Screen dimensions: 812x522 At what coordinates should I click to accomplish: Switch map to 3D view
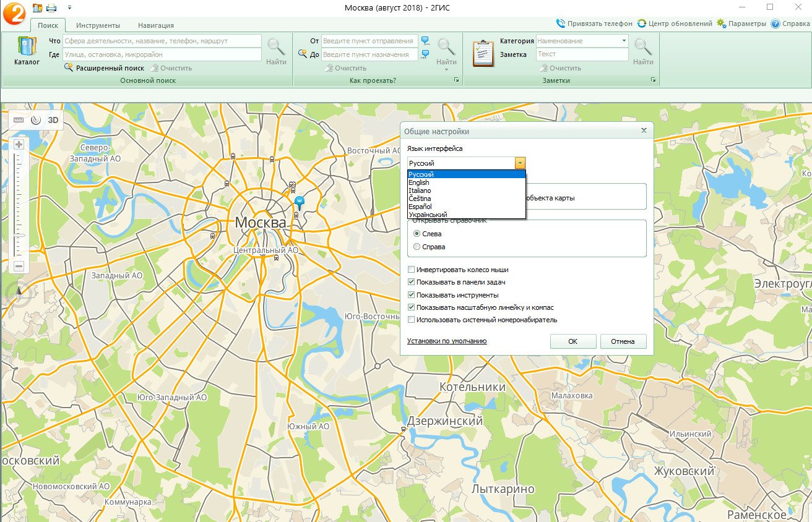(x=53, y=120)
